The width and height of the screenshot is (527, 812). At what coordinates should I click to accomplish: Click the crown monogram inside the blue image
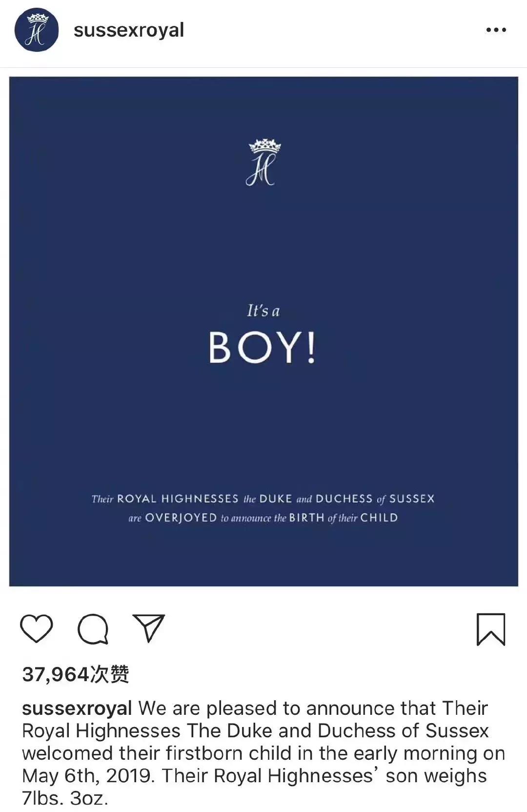coord(263,163)
